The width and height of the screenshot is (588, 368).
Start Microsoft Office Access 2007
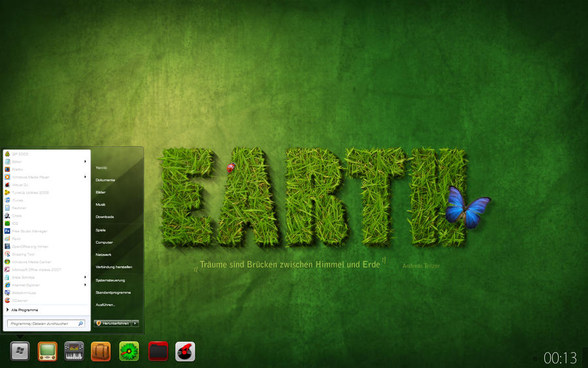point(33,269)
